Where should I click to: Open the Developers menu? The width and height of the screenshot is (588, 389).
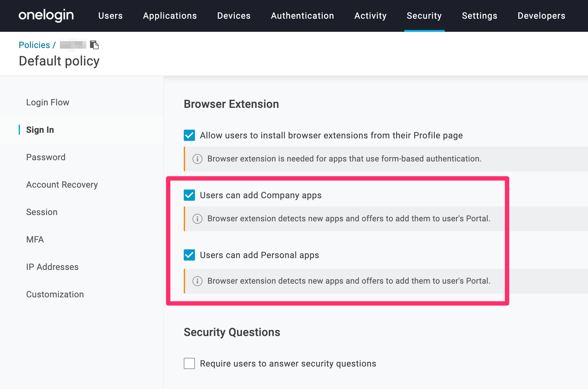tap(542, 16)
